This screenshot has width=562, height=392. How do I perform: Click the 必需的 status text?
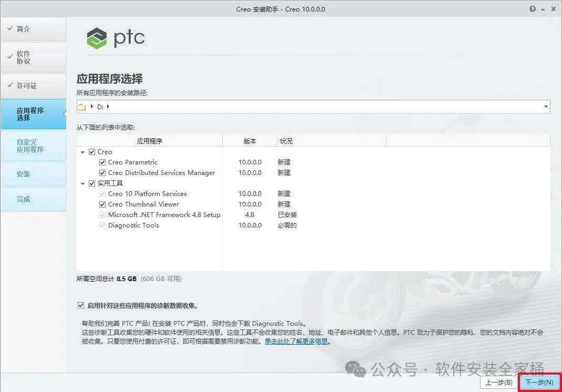coord(287,225)
